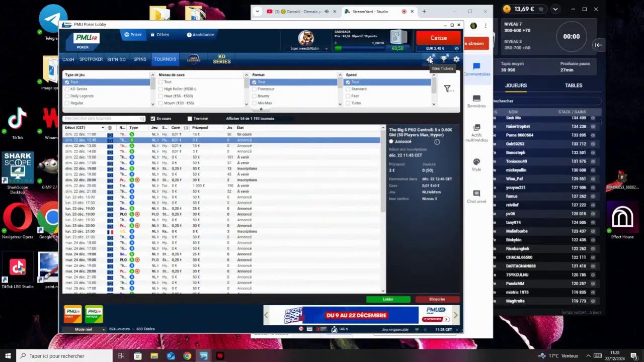Open the Effect House desktop shortcut
Viewport: 644px width, 362px height.
pos(622,221)
